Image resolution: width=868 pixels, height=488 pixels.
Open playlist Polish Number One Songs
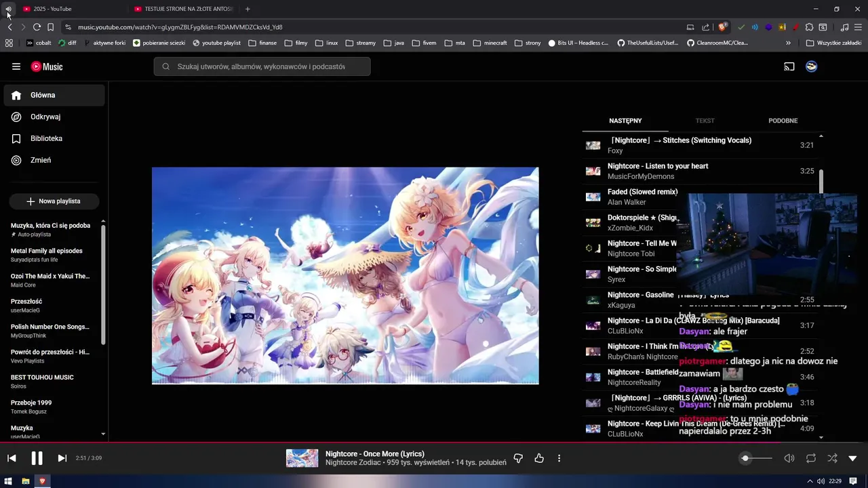pyautogui.click(x=52, y=331)
